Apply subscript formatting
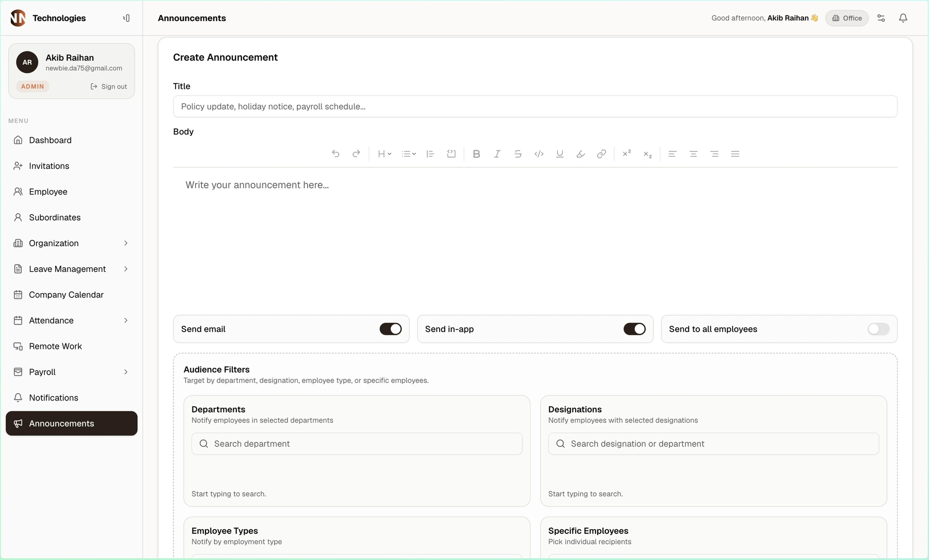 click(x=647, y=154)
